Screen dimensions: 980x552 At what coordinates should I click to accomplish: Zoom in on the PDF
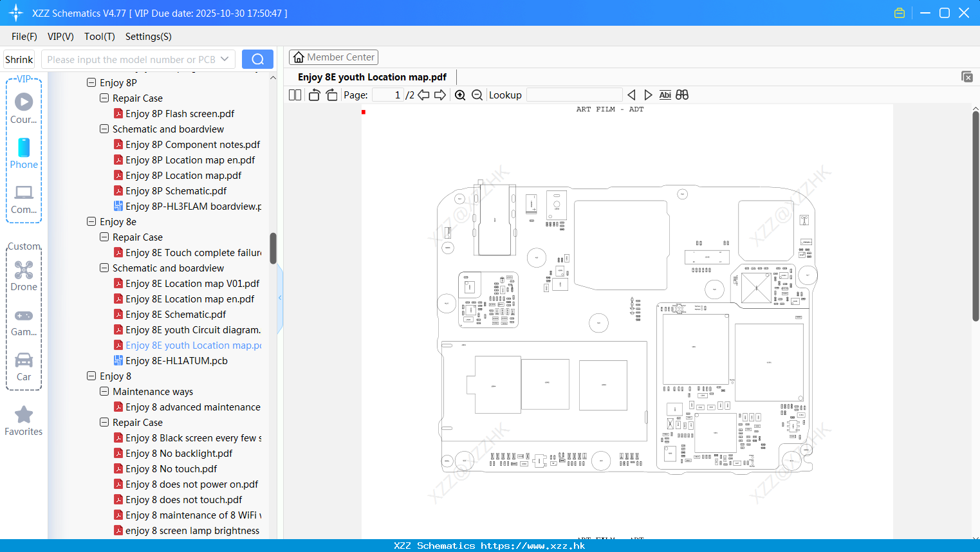tap(460, 95)
